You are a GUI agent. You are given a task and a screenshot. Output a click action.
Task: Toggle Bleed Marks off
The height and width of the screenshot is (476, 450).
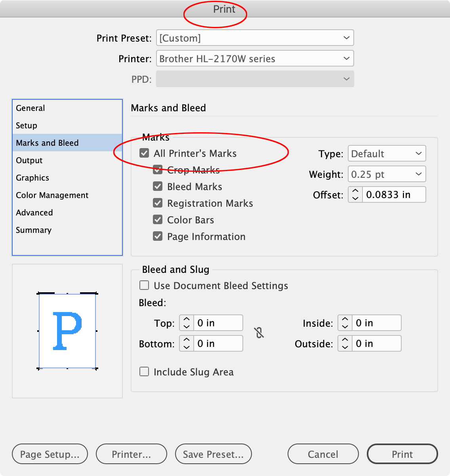[x=158, y=186]
